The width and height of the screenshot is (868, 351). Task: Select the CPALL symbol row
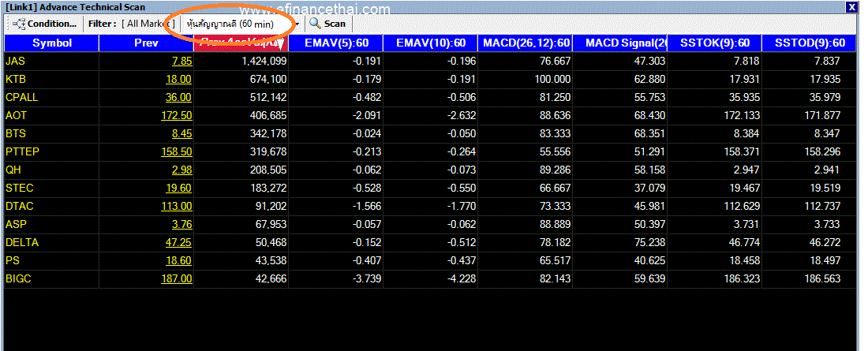click(430, 98)
